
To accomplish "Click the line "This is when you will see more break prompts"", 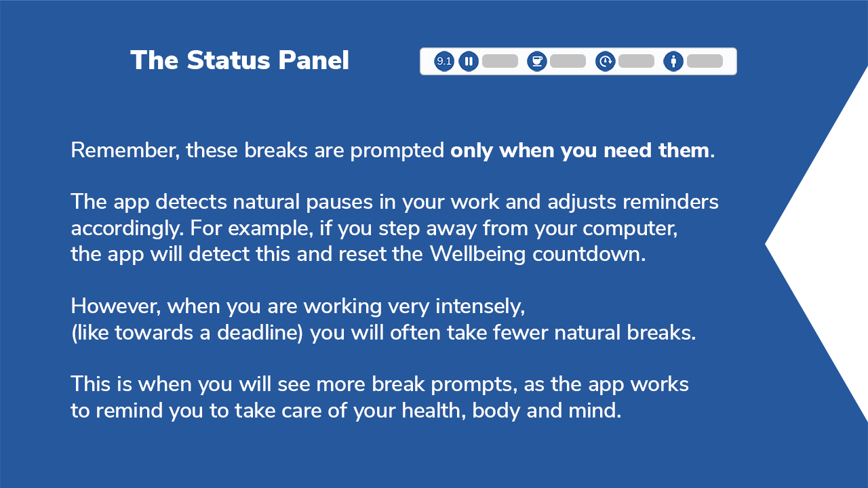I will point(379,384).
